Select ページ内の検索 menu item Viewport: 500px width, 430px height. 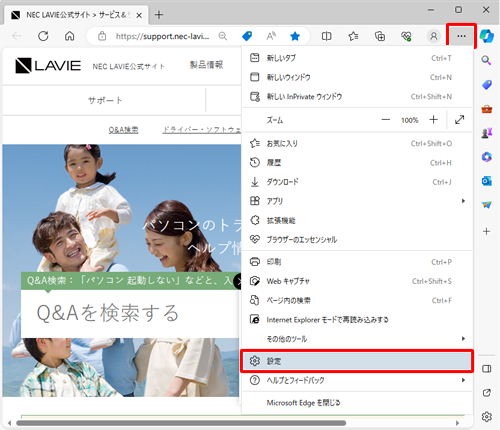(x=357, y=300)
